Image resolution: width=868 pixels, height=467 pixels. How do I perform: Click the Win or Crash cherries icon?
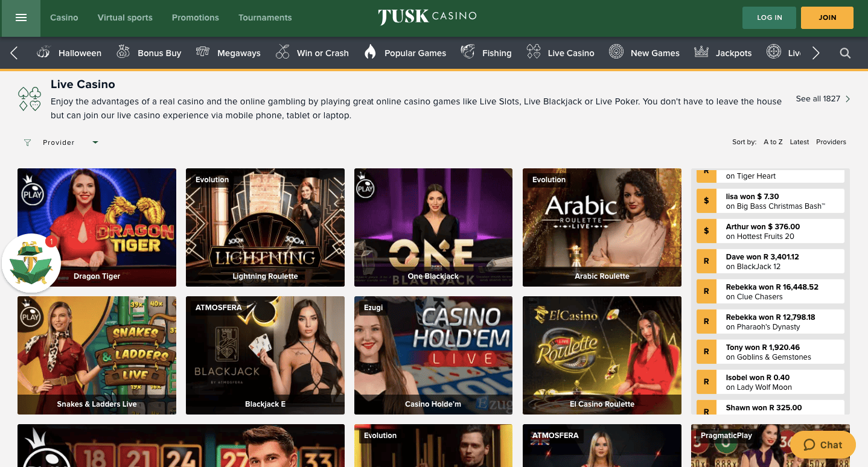(282, 52)
